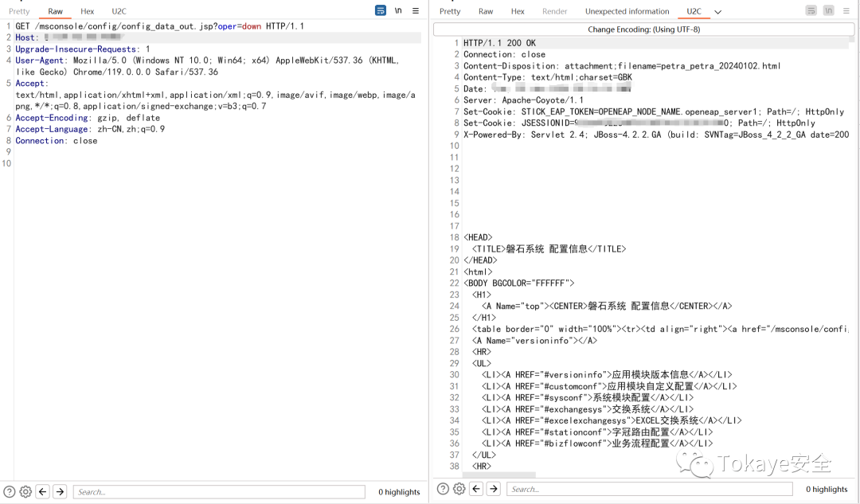Select the Raw tab in request panel
This screenshot has width=860, height=504.
(56, 11)
